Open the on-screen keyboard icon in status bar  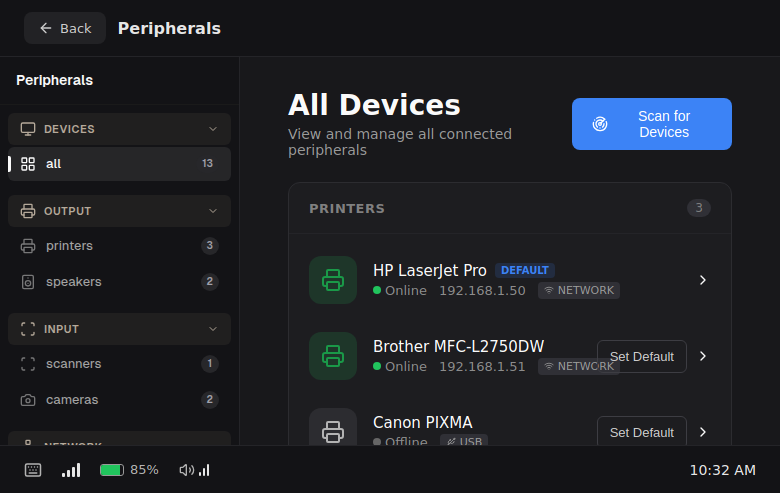coord(33,470)
